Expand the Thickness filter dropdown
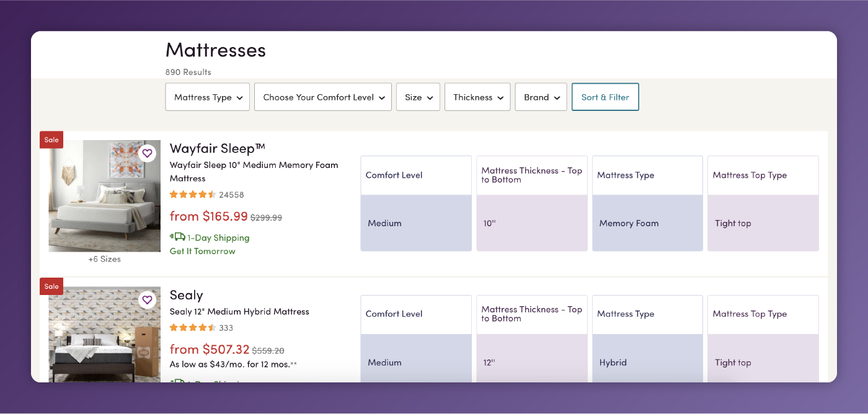The width and height of the screenshot is (868, 414). (x=477, y=97)
